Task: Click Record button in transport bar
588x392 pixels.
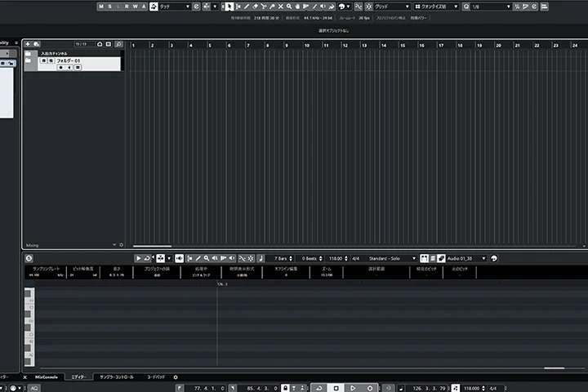Action: pyautogui.click(x=370, y=388)
